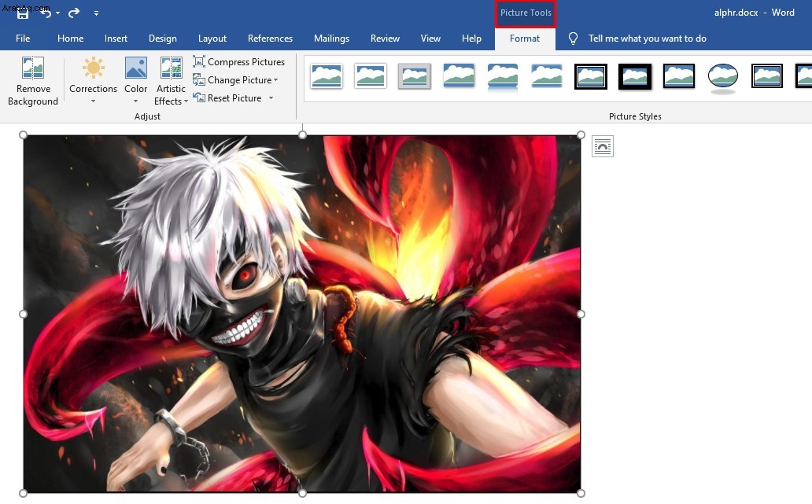Apply the Beveled Matte White picture style
The width and height of the screenshot is (812, 504).
(x=371, y=76)
